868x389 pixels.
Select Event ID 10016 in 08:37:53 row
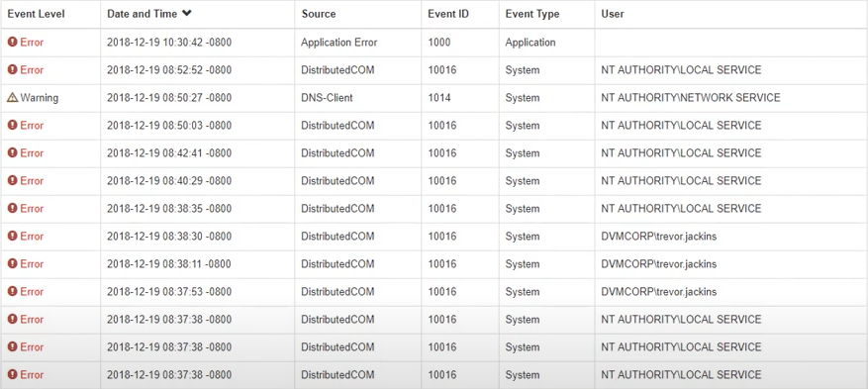coord(441,292)
